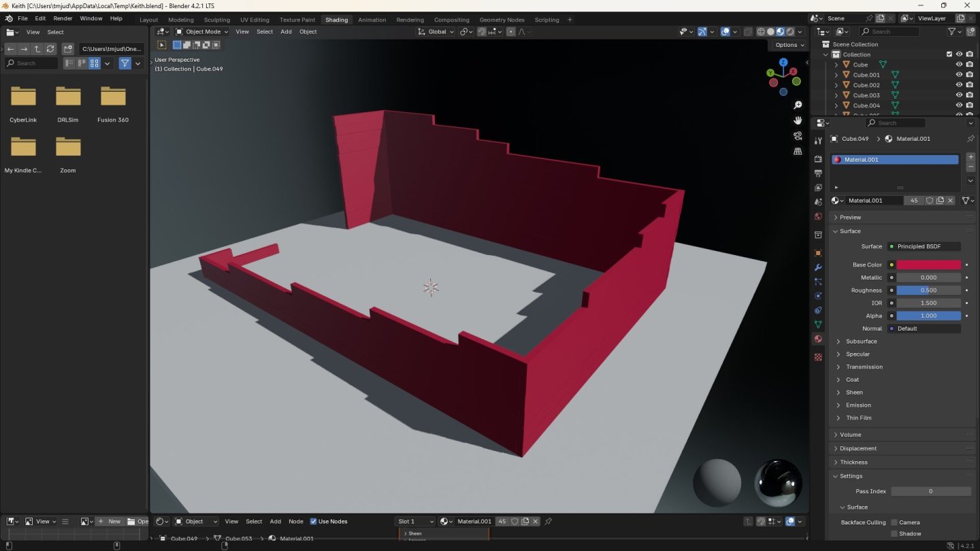Open the View Layer properties tab icon
980x551 pixels.
point(818,188)
